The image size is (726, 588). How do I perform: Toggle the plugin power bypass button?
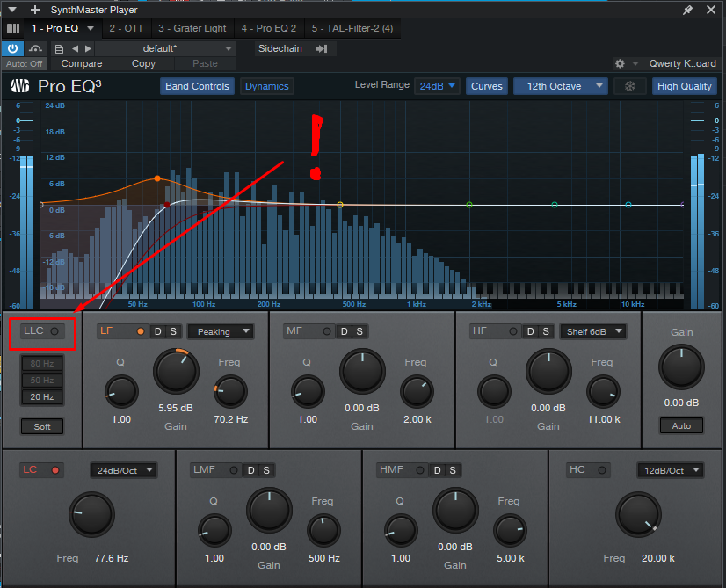tap(12, 48)
